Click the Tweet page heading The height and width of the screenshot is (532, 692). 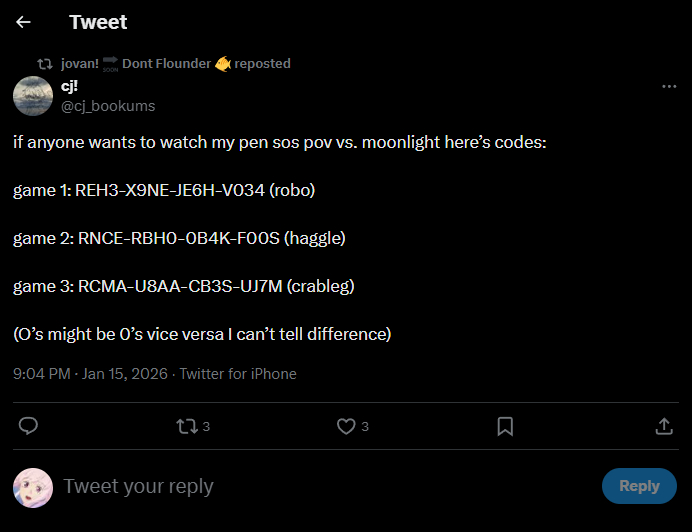[98, 22]
